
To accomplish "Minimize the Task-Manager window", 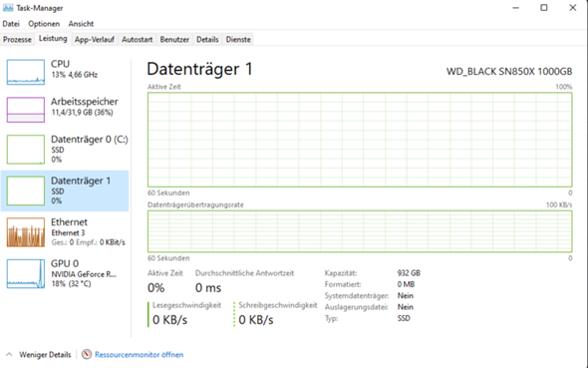I will (x=516, y=8).
